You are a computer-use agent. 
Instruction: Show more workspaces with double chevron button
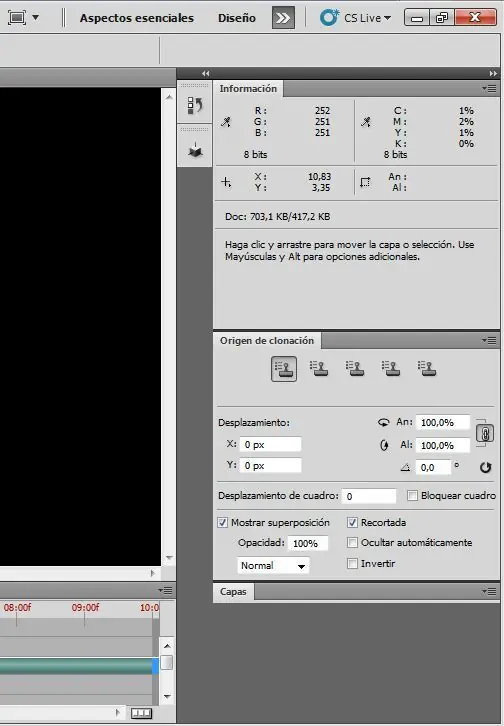pyautogui.click(x=283, y=18)
